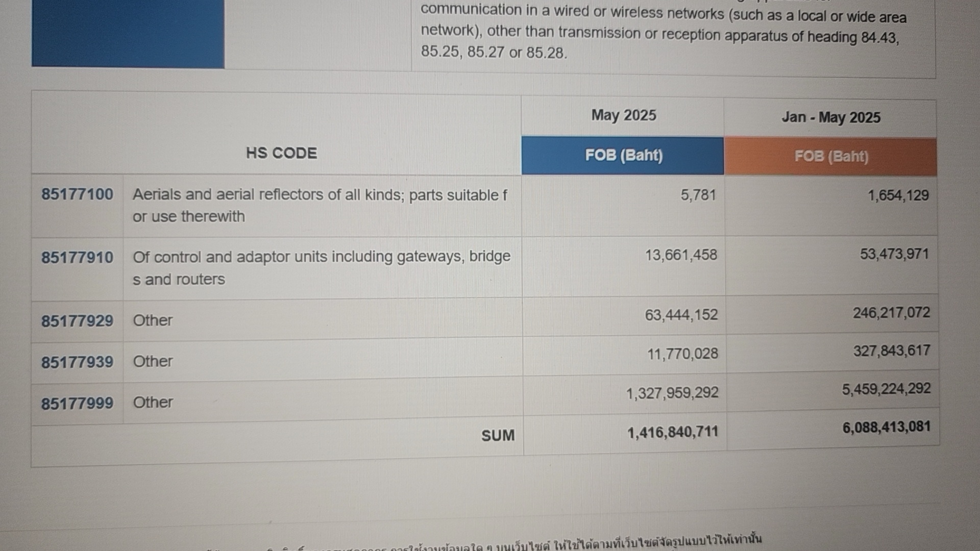Click the Jan - May 2025 column heading

(831, 118)
